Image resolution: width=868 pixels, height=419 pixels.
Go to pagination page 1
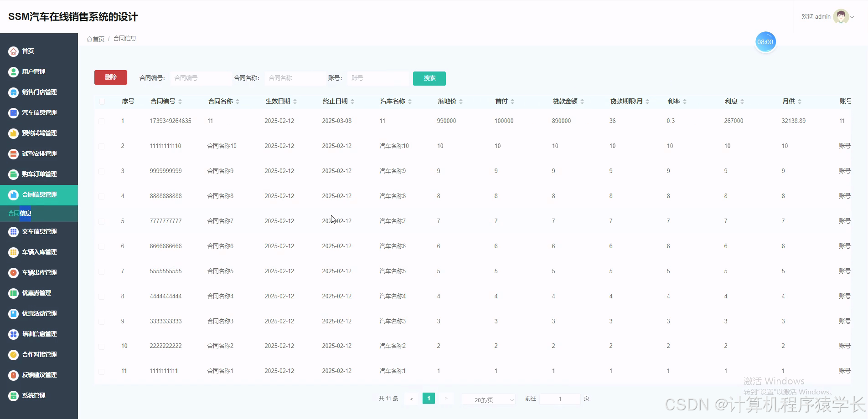click(429, 399)
